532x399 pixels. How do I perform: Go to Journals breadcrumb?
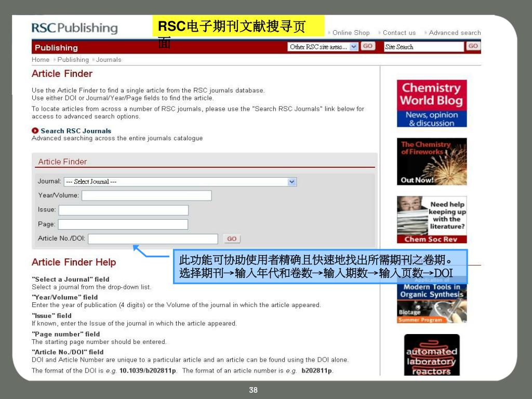[109, 60]
